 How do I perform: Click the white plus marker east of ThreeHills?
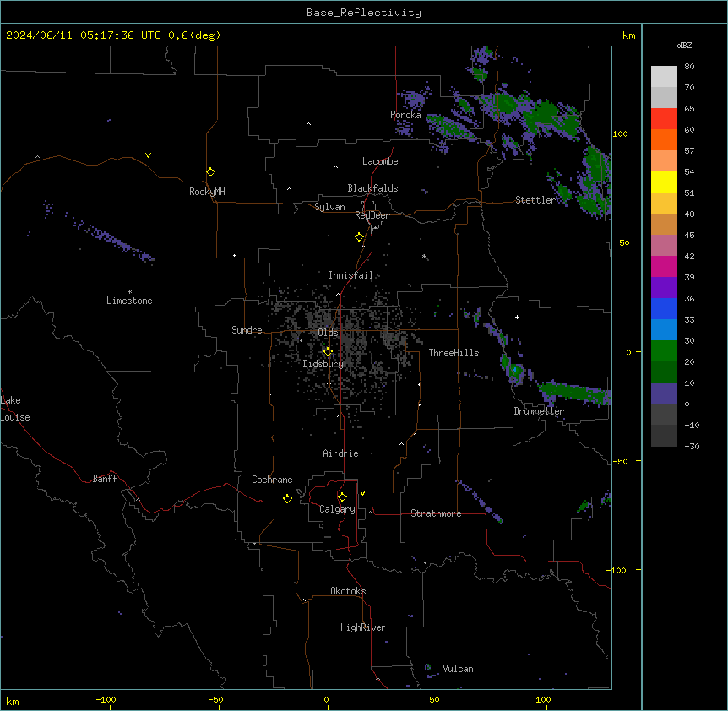(x=517, y=317)
